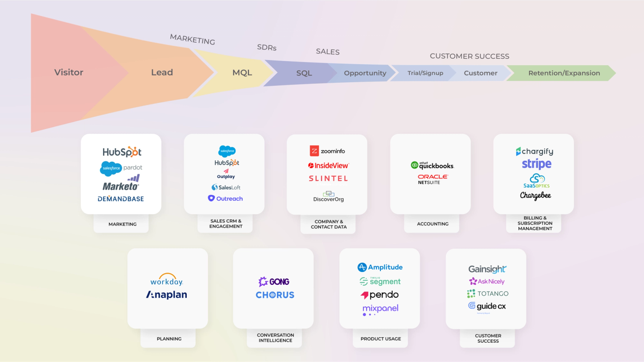Screen dimensions: 644x362
Task: Click the ACCOUNTING card label
Action: click(x=432, y=224)
